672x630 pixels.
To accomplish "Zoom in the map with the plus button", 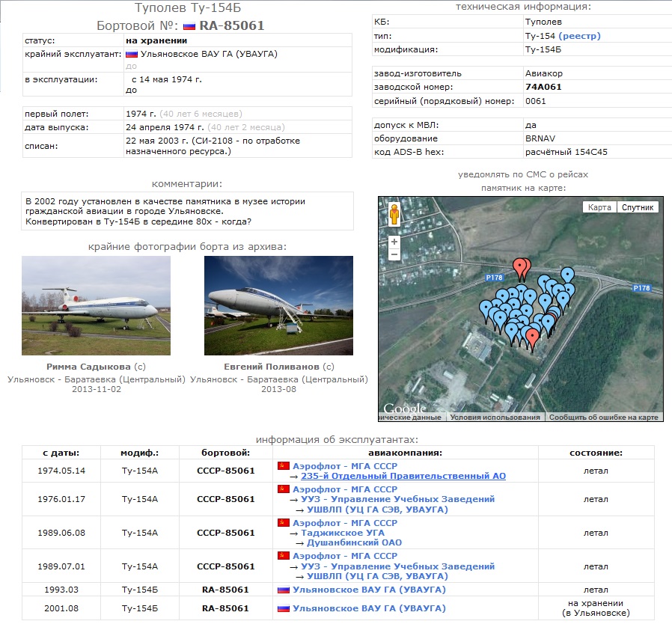I will point(394,242).
